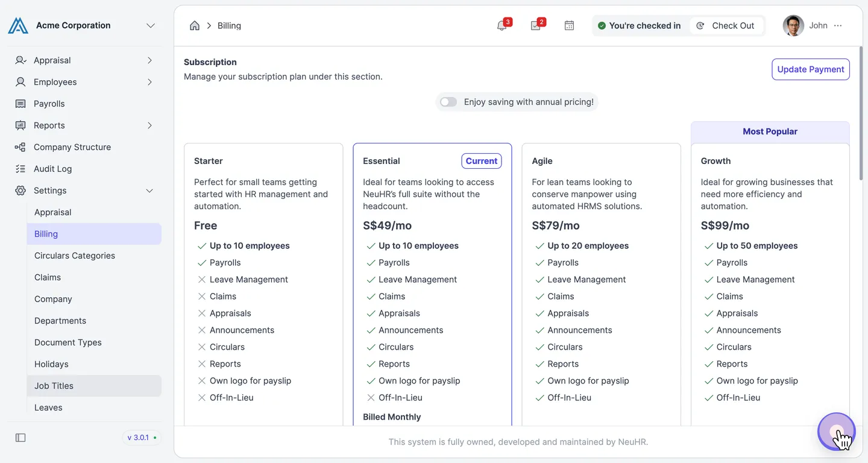Select the Growth plan title
Viewport: 868px width, 463px height.
coord(715,161)
